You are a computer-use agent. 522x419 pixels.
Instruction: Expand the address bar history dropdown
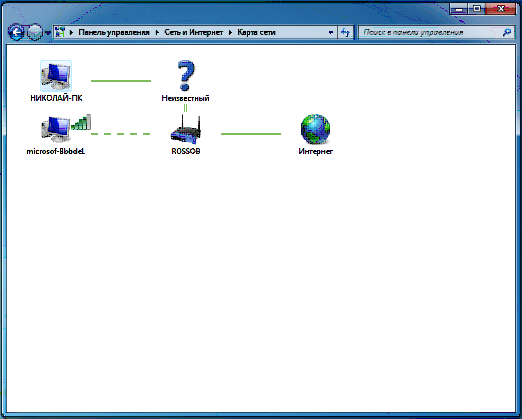(331, 32)
